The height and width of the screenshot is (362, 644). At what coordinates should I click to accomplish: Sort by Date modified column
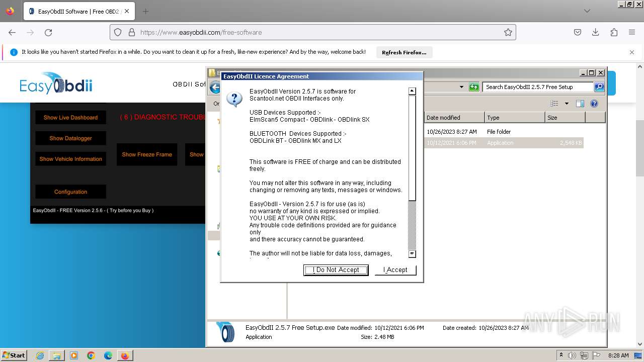[454, 118]
